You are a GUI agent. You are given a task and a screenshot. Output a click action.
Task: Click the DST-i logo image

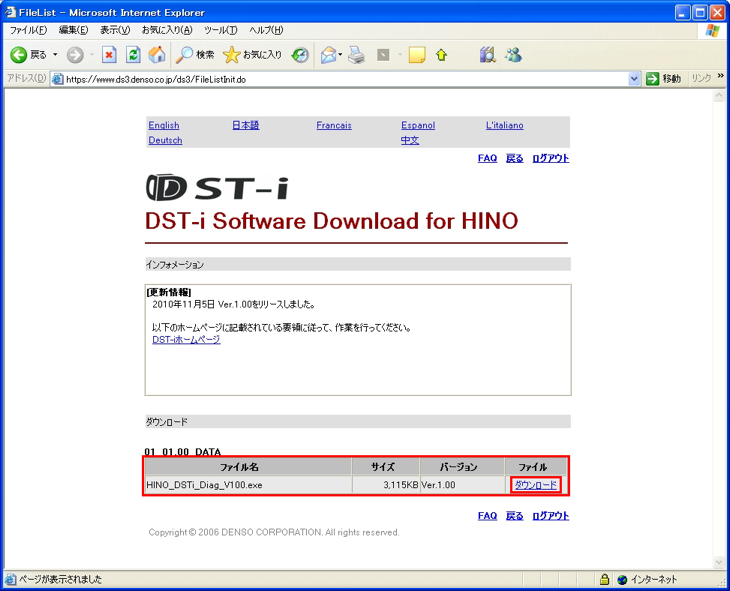(x=217, y=187)
